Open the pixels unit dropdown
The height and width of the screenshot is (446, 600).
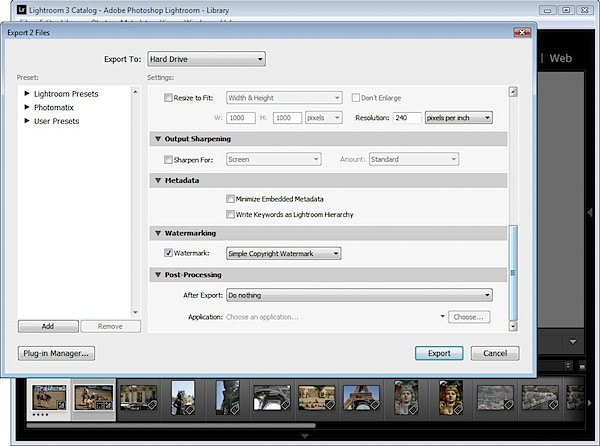pos(323,118)
